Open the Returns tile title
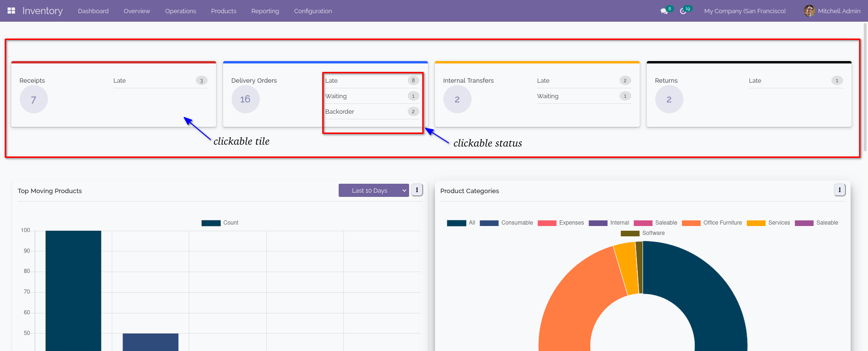 (666, 80)
